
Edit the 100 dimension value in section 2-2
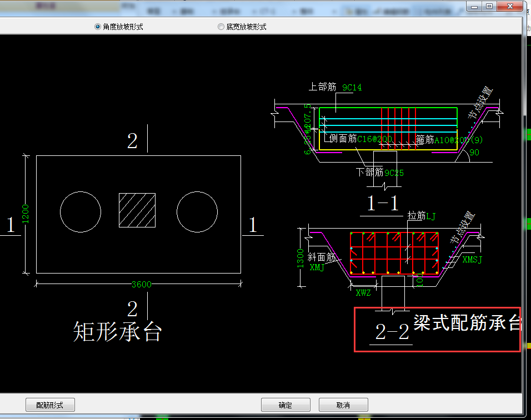(x=420, y=280)
